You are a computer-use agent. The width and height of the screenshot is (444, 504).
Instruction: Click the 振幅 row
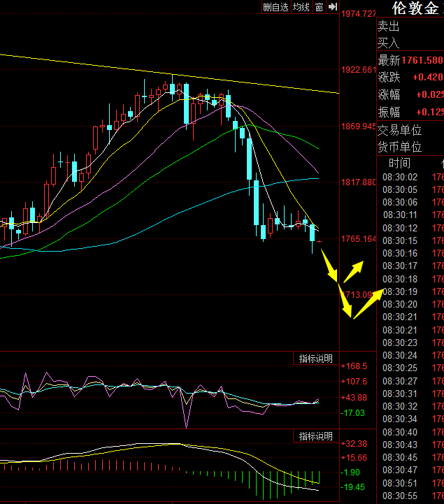point(410,112)
